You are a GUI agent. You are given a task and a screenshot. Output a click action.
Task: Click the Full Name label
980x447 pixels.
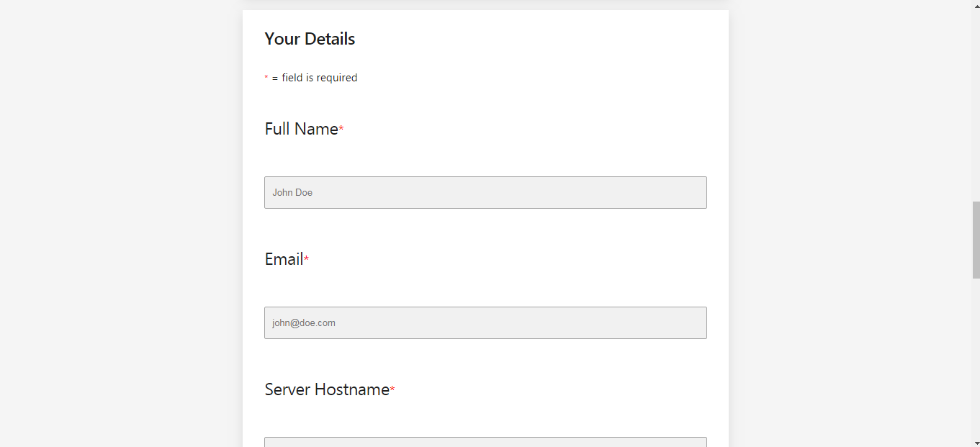(301, 129)
